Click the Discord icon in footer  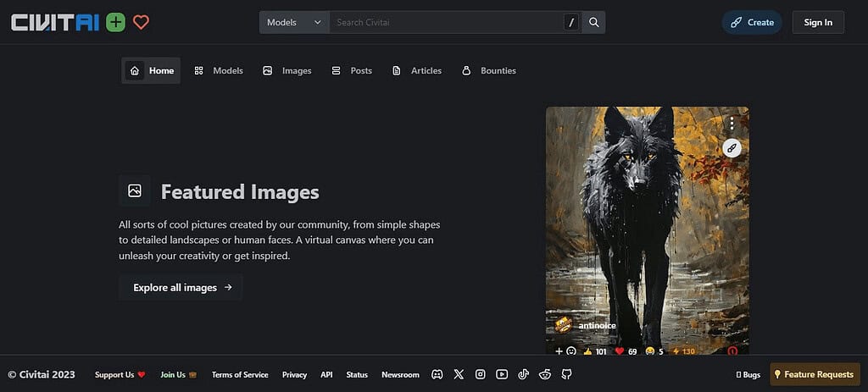(437, 374)
